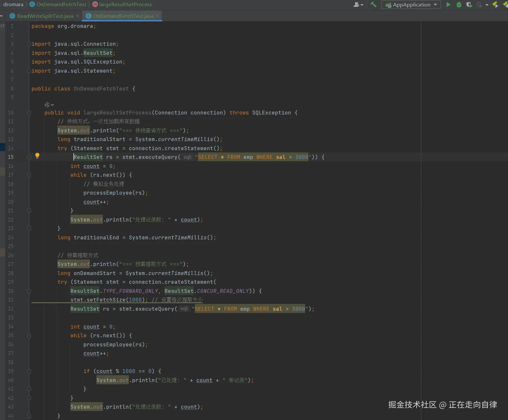Collapse the method fold marker at line 10
The height and width of the screenshot is (420, 508).
(29, 113)
